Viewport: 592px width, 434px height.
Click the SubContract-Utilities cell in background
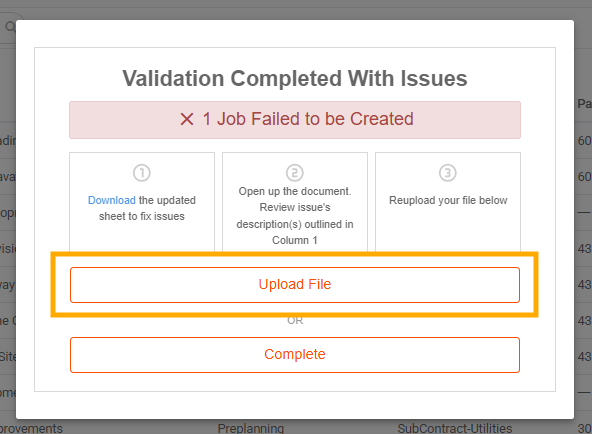[455, 428]
